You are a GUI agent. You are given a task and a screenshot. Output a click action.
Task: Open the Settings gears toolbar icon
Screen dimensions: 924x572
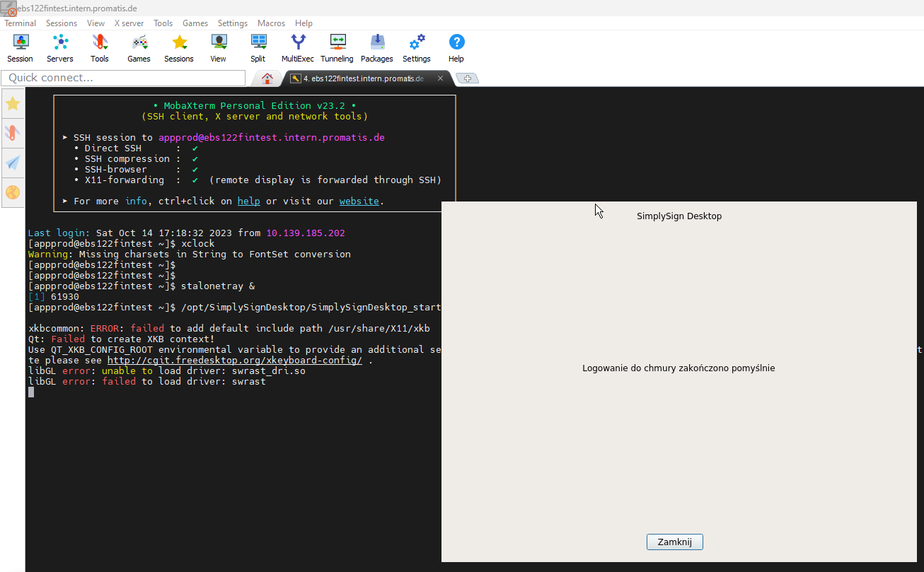pos(417,48)
